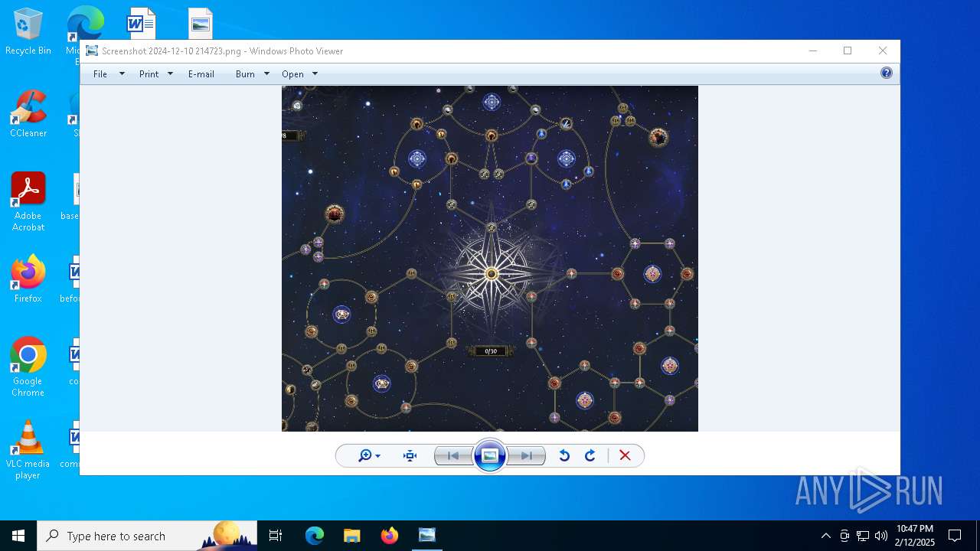Go to the Previous image
Image resolution: width=980 pixels, height=551 pixels.
[x=453, y=456]
